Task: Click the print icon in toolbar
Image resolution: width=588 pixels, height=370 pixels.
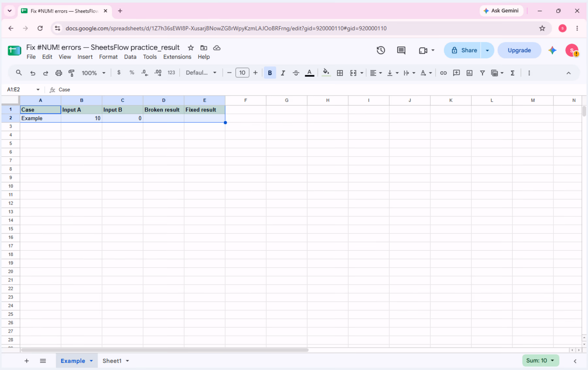Action: [x=58, y=73]
